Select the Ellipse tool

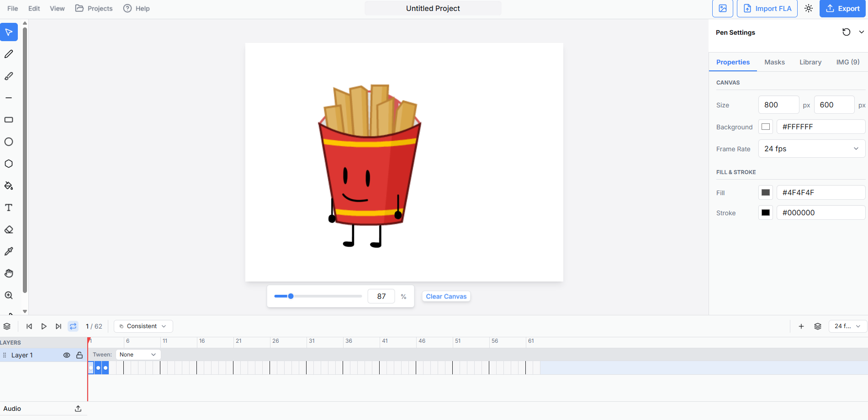tap(9, 142)
